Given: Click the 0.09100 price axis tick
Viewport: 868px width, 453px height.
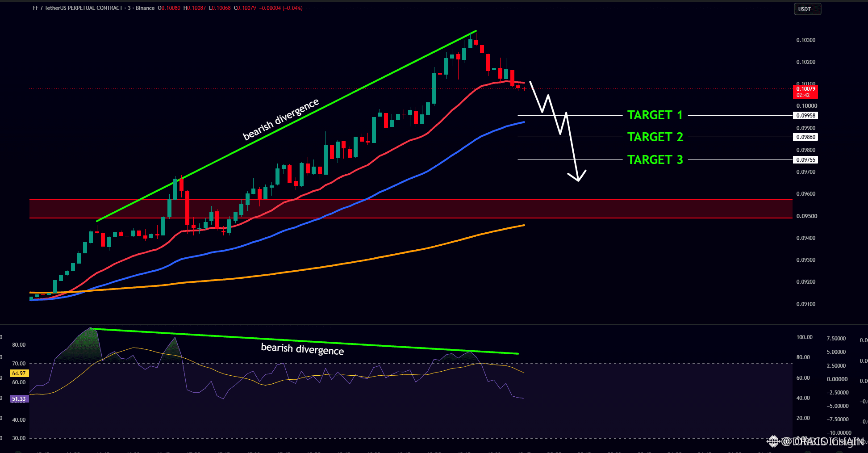Looking at the screenshot, I should 806,304.
